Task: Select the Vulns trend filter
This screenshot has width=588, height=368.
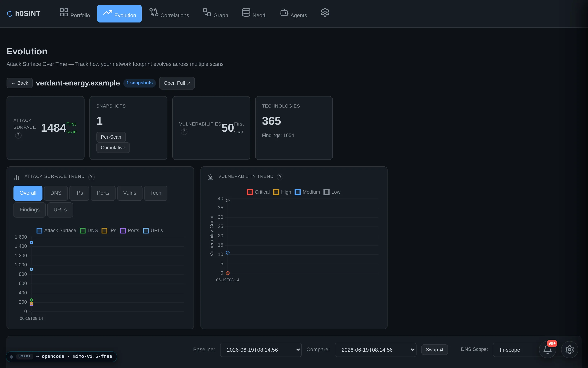Action: 130,193
